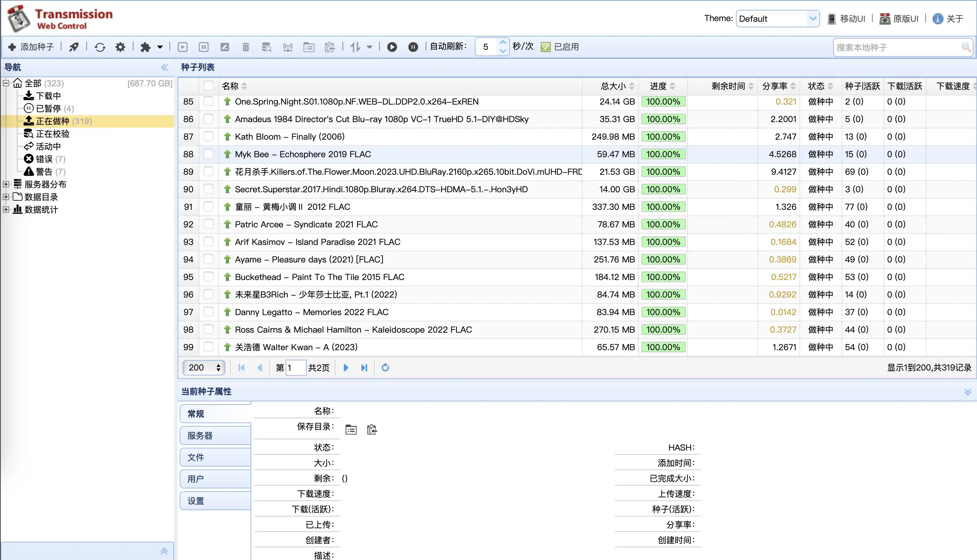Viewport: 977px width, 560px height.
Task: Click the reload refresh icon in toolbar
Action: pyautogui.click(x=100, y=47)
